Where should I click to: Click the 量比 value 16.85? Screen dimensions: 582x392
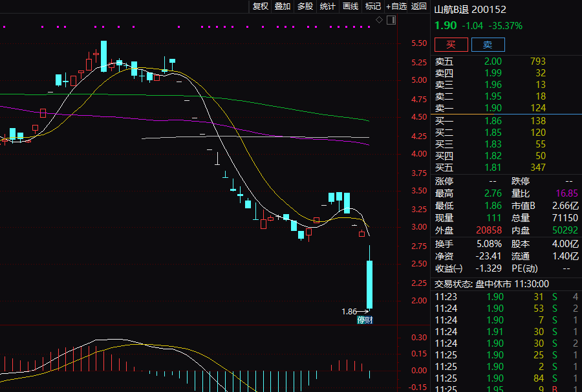pyautogui.click(x=566, y=193)
